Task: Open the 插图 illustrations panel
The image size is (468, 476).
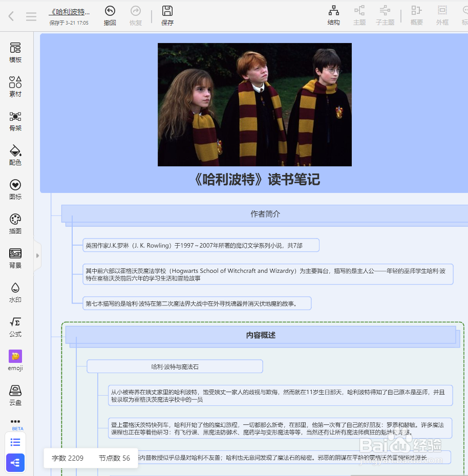Action: [15, 224]
